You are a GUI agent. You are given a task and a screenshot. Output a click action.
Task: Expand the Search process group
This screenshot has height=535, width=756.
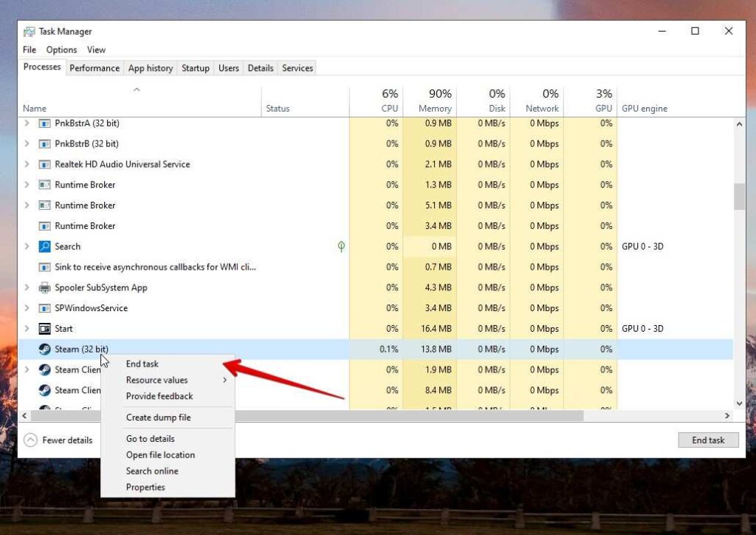click(27, 246)
